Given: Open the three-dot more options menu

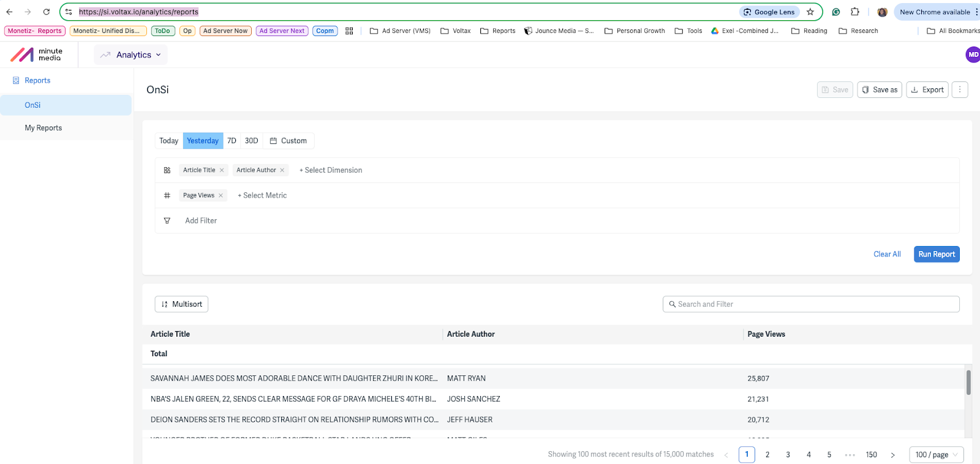Looking at the screenshot, I should [x=960, y=89].
